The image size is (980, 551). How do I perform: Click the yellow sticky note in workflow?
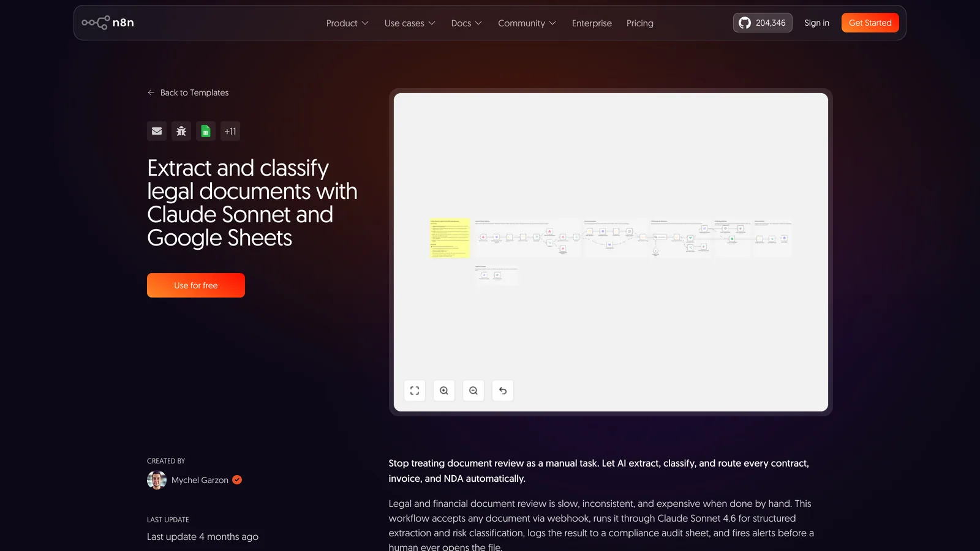[x=450, y=238]
